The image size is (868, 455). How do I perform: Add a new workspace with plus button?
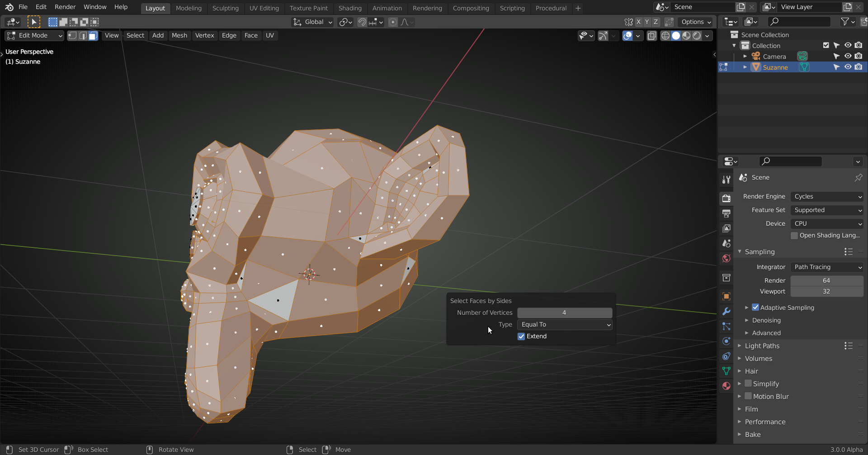click(x=578, y=8)
